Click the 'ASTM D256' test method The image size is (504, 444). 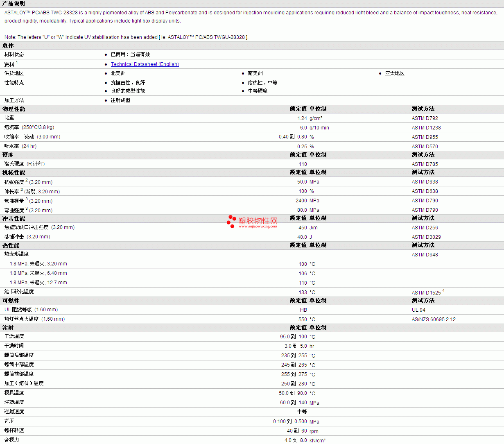[x=425, y=228]
